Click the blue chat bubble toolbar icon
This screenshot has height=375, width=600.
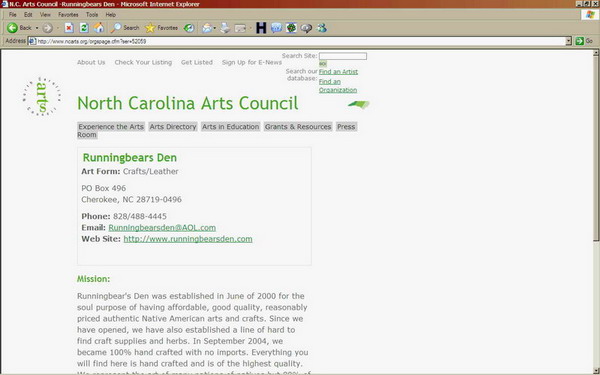pos(276,28)
